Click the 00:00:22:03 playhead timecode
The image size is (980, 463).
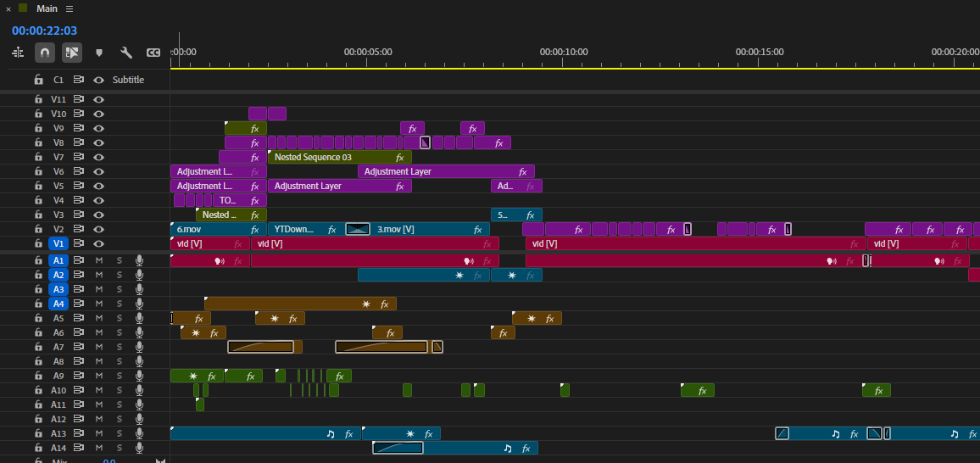(x=44, y=30)
